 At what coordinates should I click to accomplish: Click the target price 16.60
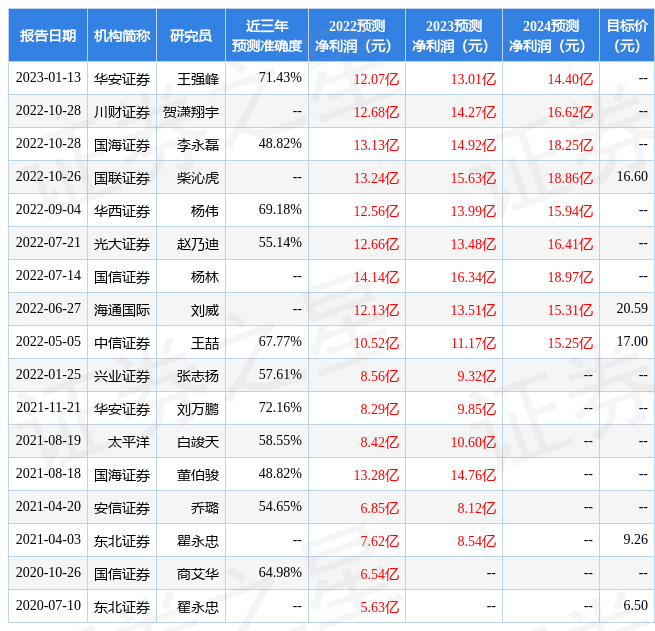[x=632, y=177]
